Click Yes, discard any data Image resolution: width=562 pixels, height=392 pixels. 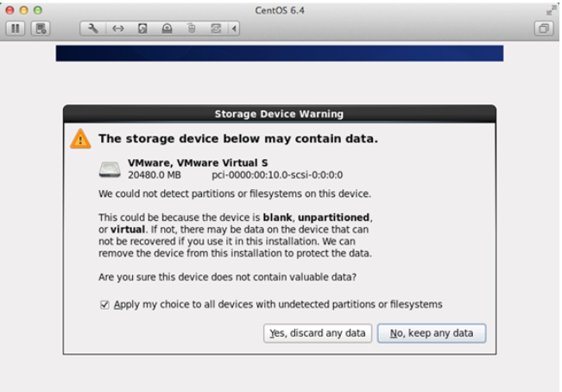click(x=317, y=333)
